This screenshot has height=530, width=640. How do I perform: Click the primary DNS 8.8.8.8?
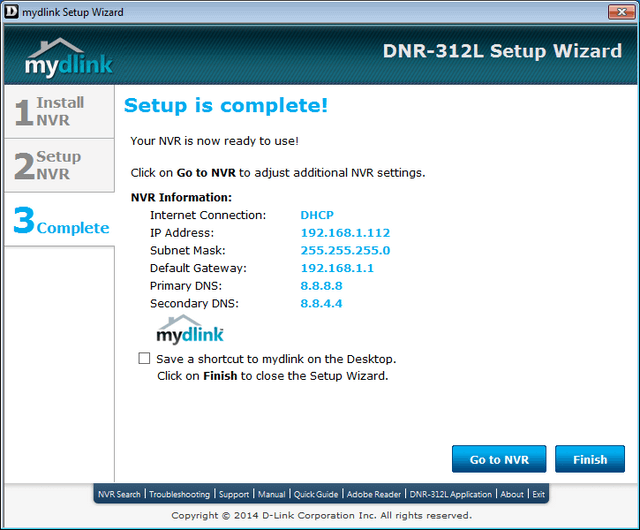pos(321,285)
